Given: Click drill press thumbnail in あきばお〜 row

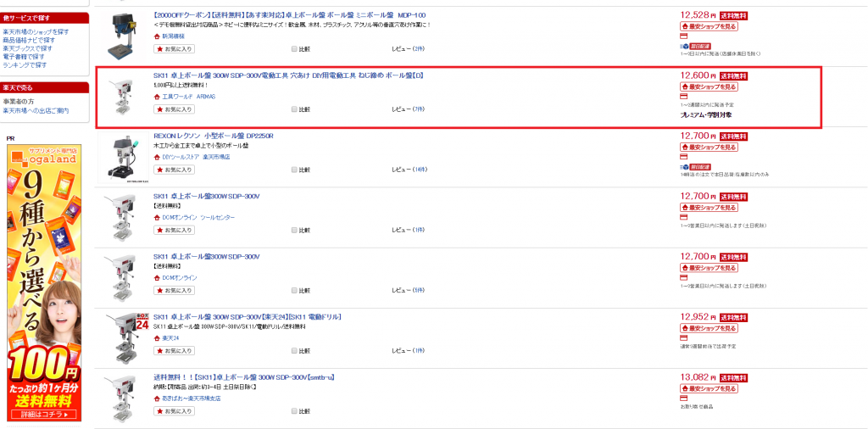Looking at the screenshot, I should pyautogui.click(x=122, y=398).
